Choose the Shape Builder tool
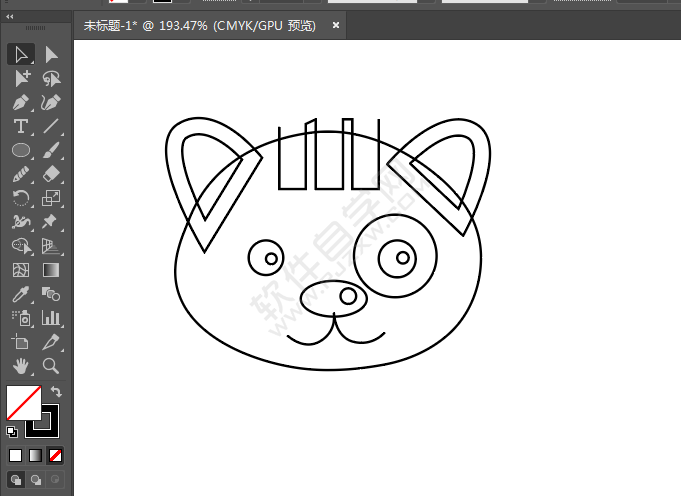This screenshot has height=496, width=681. coord(21,246)
